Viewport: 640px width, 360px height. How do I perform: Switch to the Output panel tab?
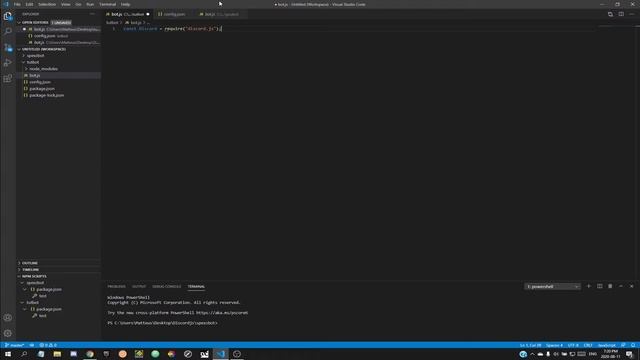[x=139, y=287]
